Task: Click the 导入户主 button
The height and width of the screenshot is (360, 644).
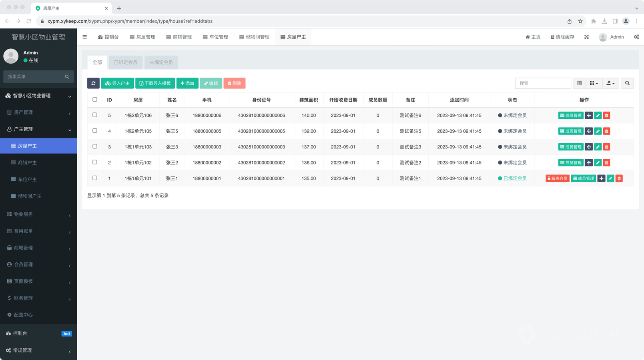Action: tap(117, 83)
